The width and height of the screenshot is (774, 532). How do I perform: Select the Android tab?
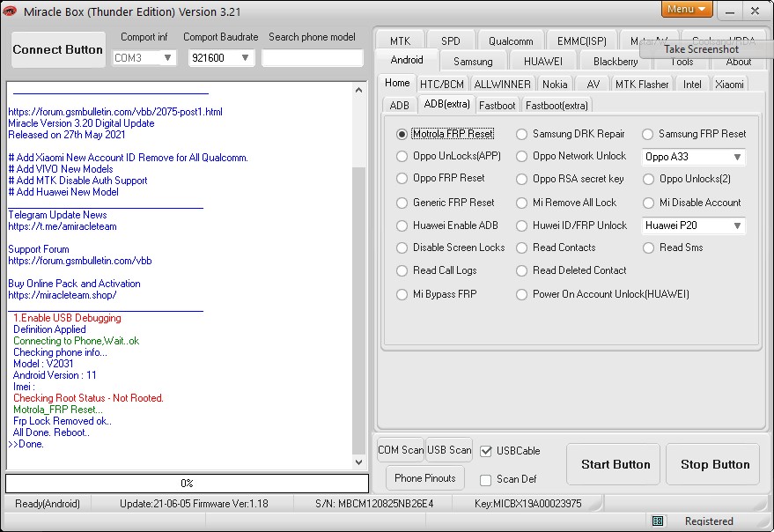[x=407, y=60]
